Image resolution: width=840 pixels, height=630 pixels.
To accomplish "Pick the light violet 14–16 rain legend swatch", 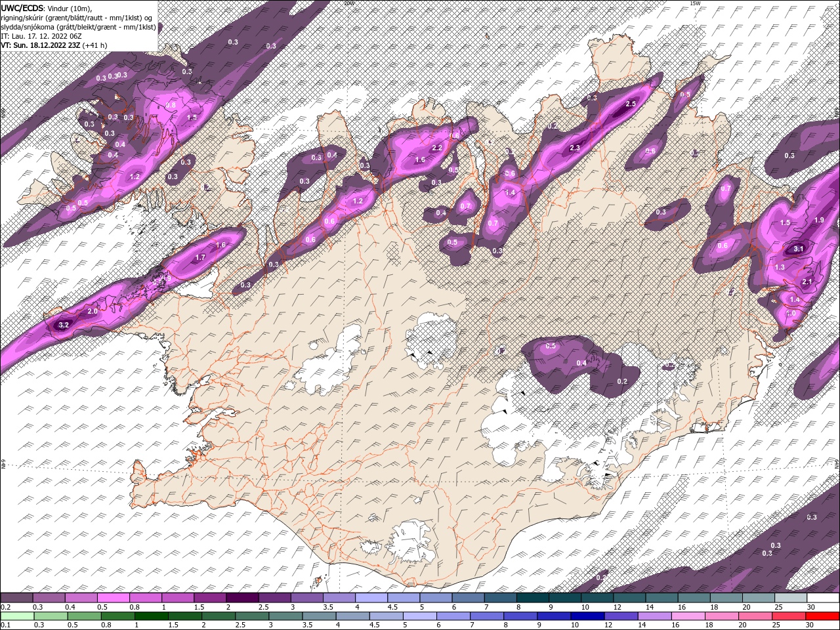I will tap(654, 616).
